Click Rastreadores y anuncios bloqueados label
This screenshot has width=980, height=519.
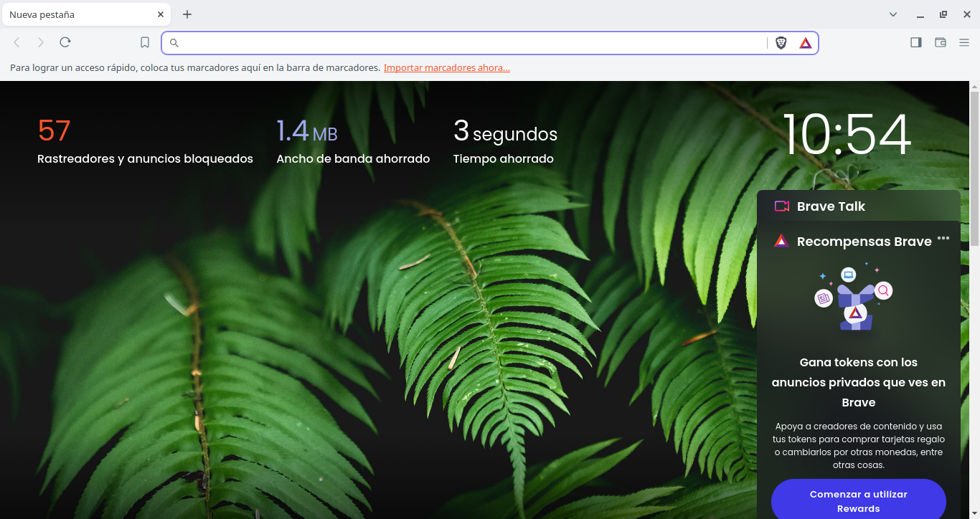pos(145,159)
